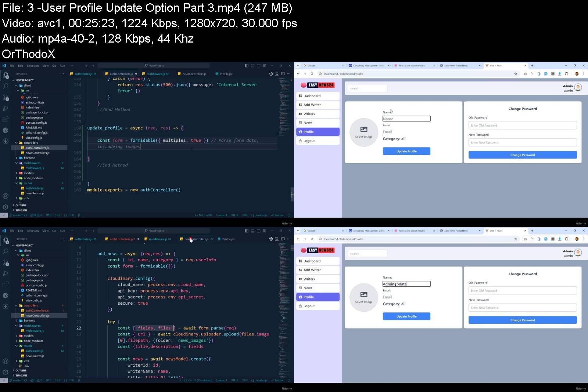Open new tab with plus in top-right browser

click(532, 66)
